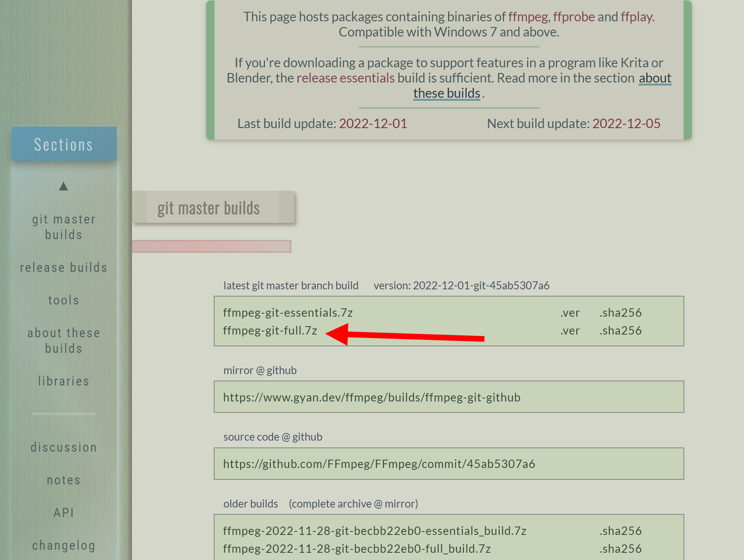Download ffmpeg-git-essentials.7z
This screenshot has width=744, height=560.
click(288, 313)
